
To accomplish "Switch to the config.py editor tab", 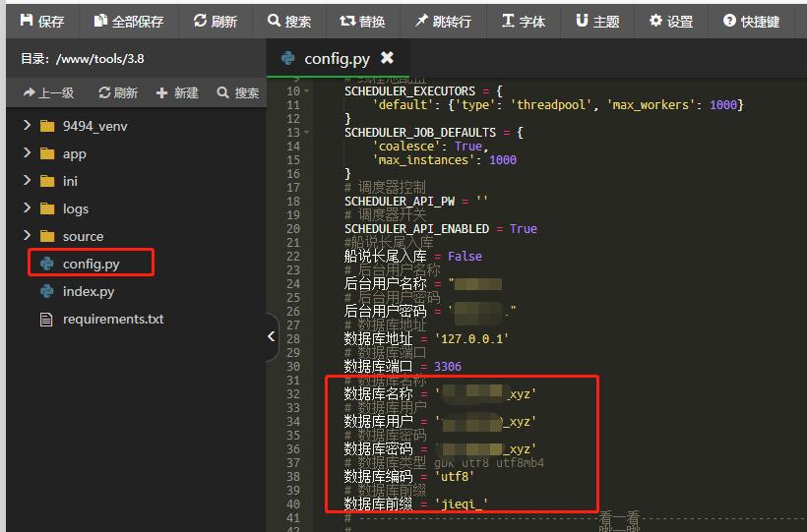I will coord(337,59).
